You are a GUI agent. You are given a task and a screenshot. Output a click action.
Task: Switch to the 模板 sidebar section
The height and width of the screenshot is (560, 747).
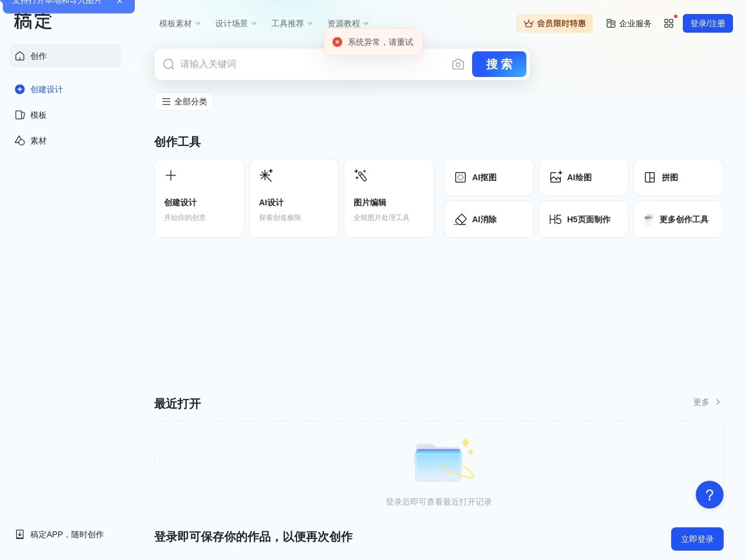coord(39,115)
